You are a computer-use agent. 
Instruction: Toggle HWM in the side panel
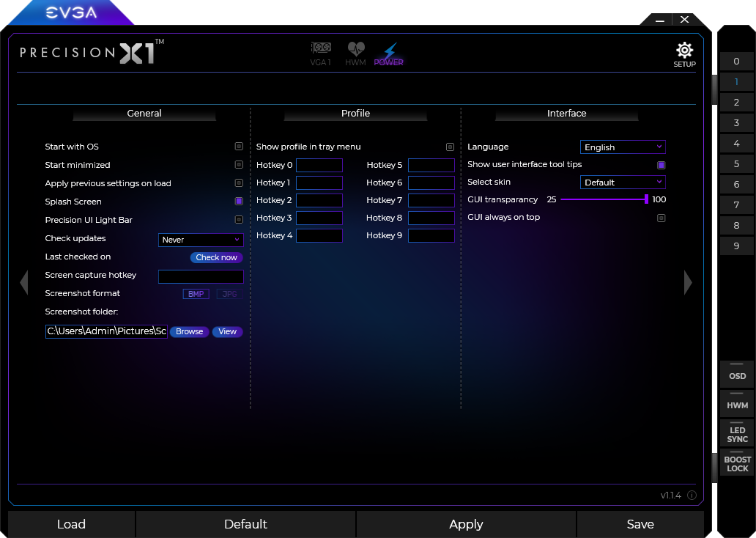pyautogui.click(x=737, y=403)
